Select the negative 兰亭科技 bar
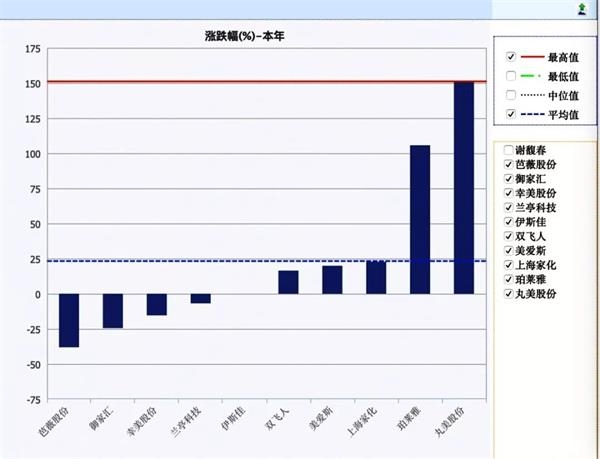The width and height of the screenshot is (600, 459). (201, 299)
